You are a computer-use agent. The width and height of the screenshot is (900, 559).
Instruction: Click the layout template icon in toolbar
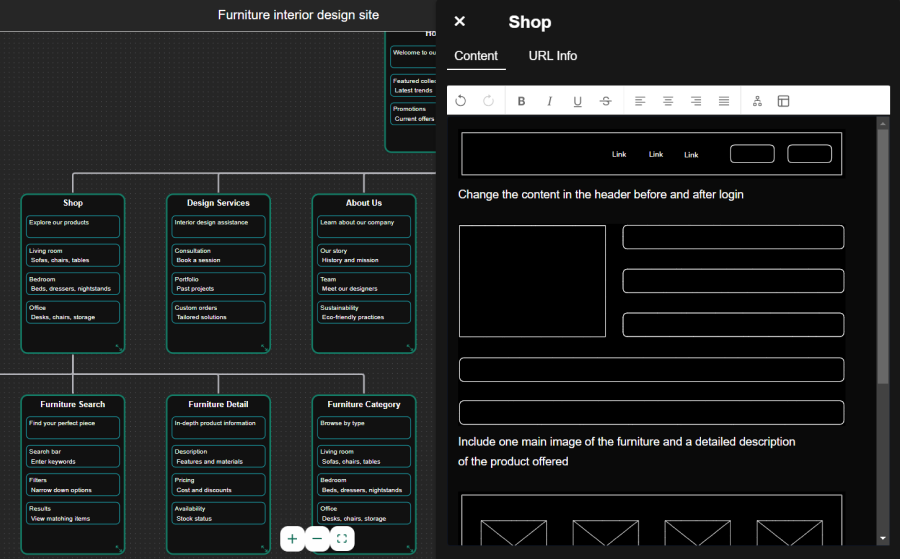tap(783, 101)
